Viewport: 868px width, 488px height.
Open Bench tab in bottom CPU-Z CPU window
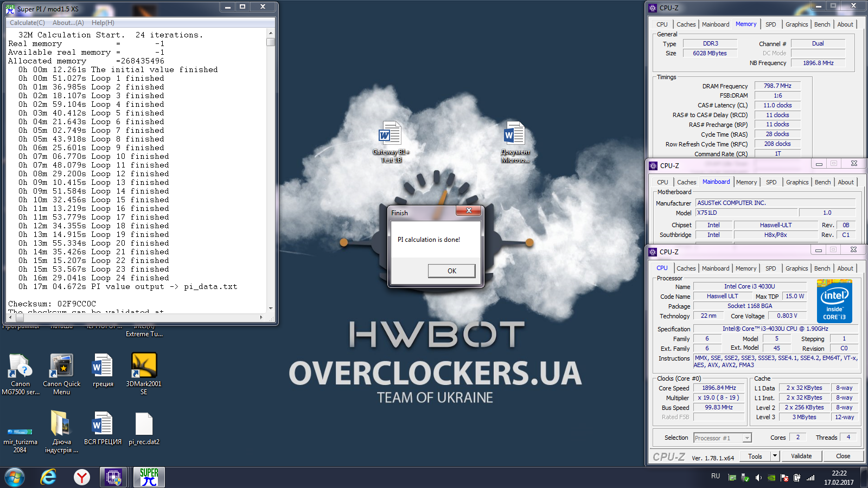coord(822,268)
